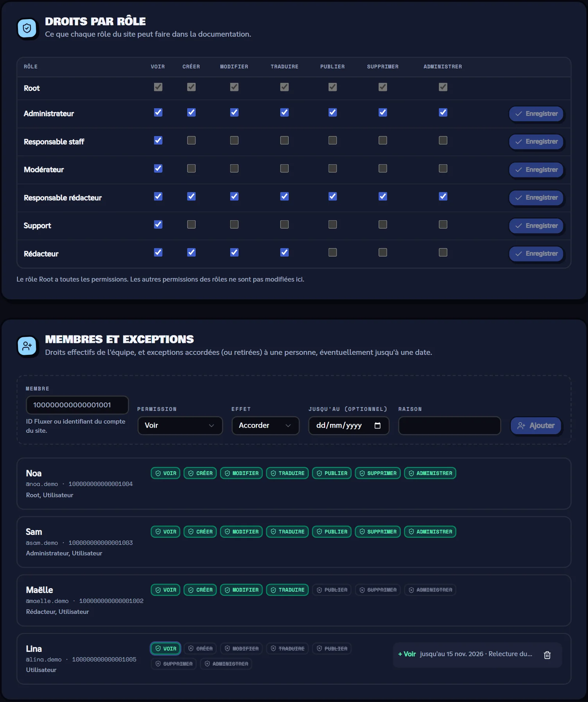Focus the Membre ID input field
588x702 pixels.
[x=77, y=405]
